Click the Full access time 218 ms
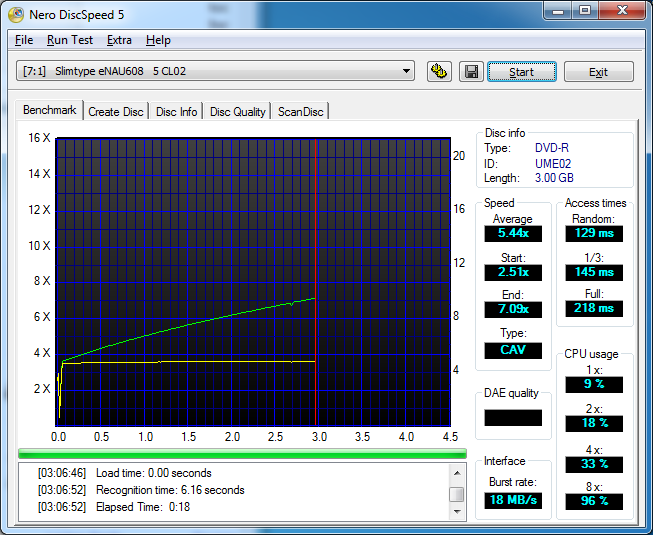 (x=594, y=309)
